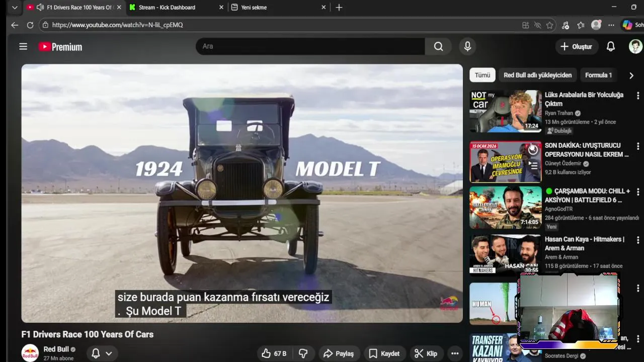Image resolution: width=644 pixels, height=362 pixels.
Task: Open browser media control music icon
Action: [x=565, y=25]
